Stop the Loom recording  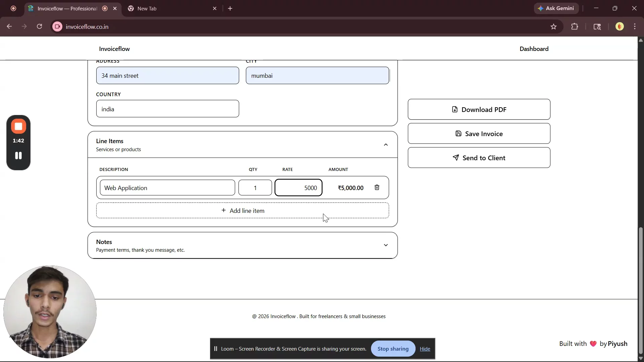click(x=18, y=126)
